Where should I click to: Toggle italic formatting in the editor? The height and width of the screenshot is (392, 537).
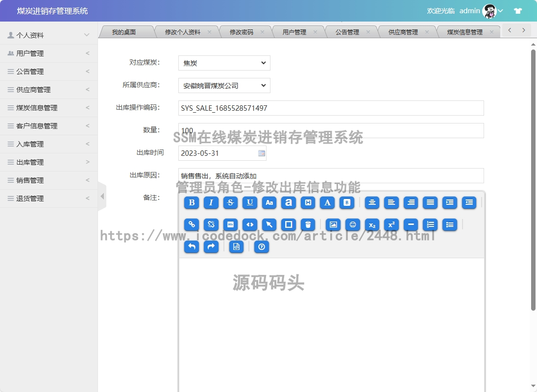(x=211, y=203)
